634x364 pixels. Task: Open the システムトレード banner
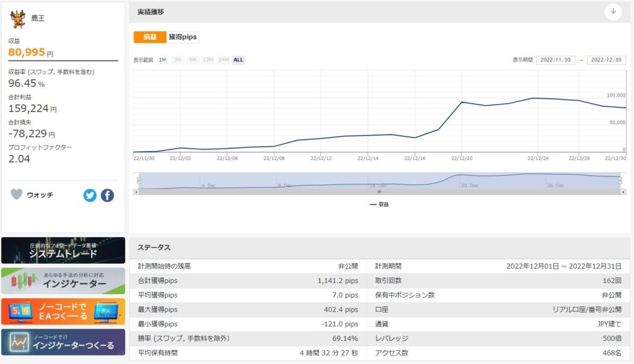click(x=63, y=250)
